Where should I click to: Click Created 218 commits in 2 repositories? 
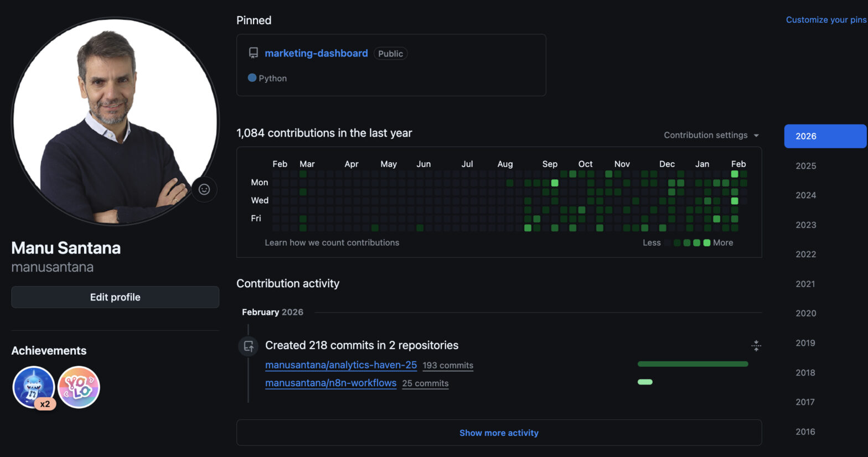click(x=362, y=345)
